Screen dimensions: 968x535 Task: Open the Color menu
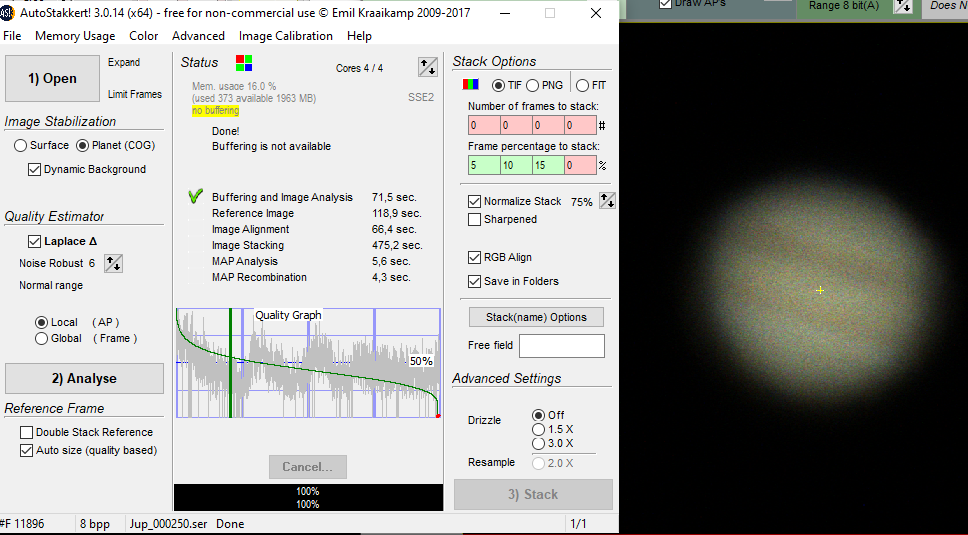[143, 36]
